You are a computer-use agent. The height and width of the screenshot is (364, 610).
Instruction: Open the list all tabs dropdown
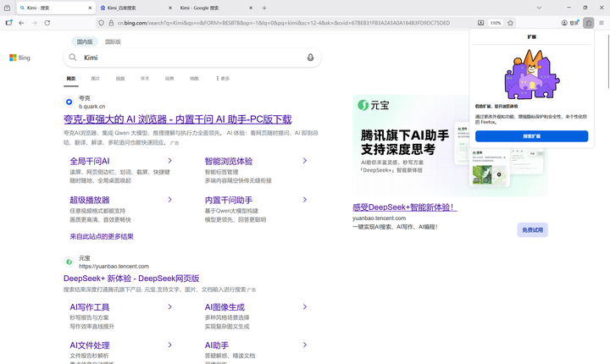click(x=539, y=8)
